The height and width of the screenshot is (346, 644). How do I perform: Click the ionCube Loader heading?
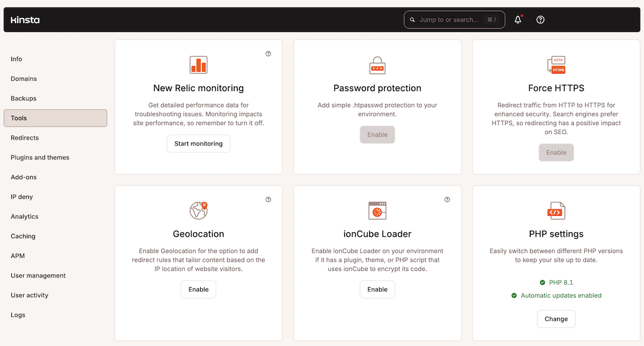377,234
